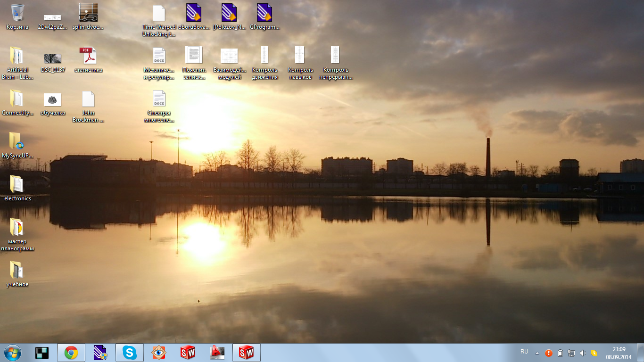
Task: Select the DSC_0137 image thumbnail
Action: (x=53, y=58)
